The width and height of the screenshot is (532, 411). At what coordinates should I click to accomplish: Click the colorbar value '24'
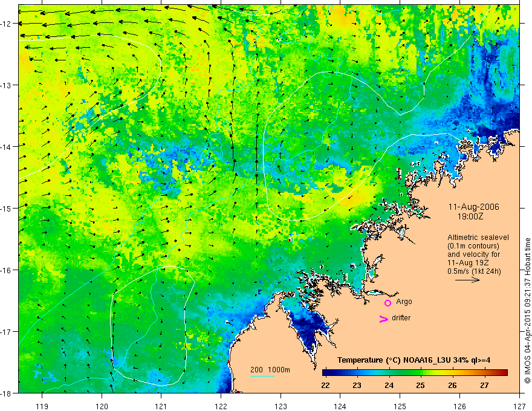(x=389, y=385)
